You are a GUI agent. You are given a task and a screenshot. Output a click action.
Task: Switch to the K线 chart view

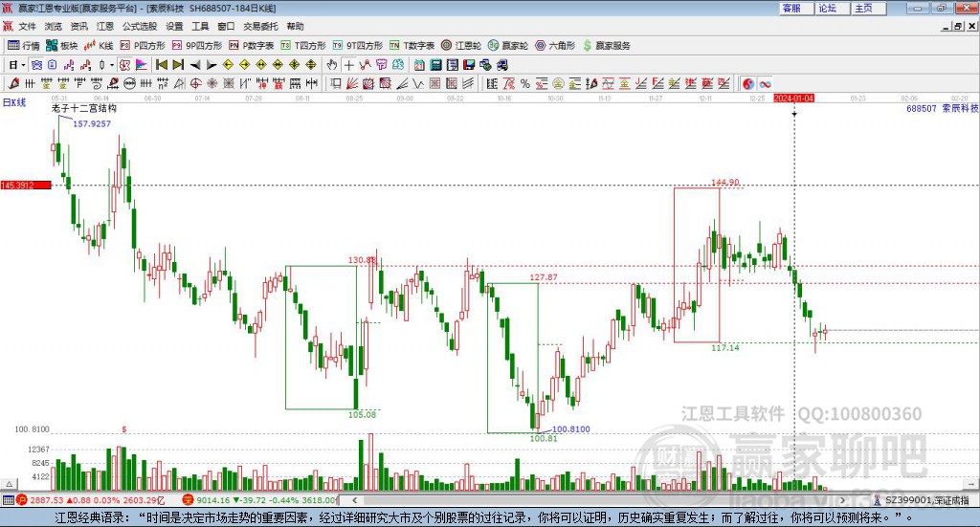[x=99, y=46]
